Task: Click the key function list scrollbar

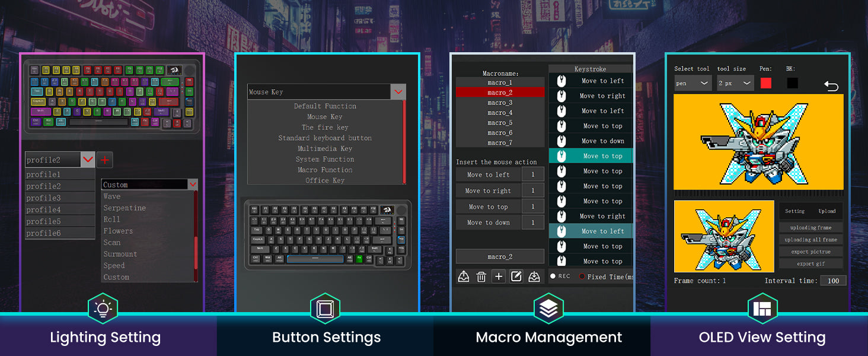Action: (x=404, y=142)
